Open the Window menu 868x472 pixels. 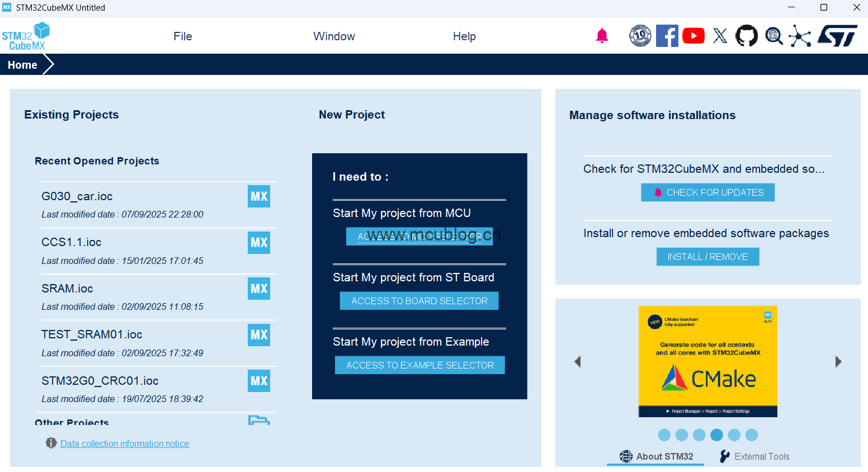coord(334,36)
